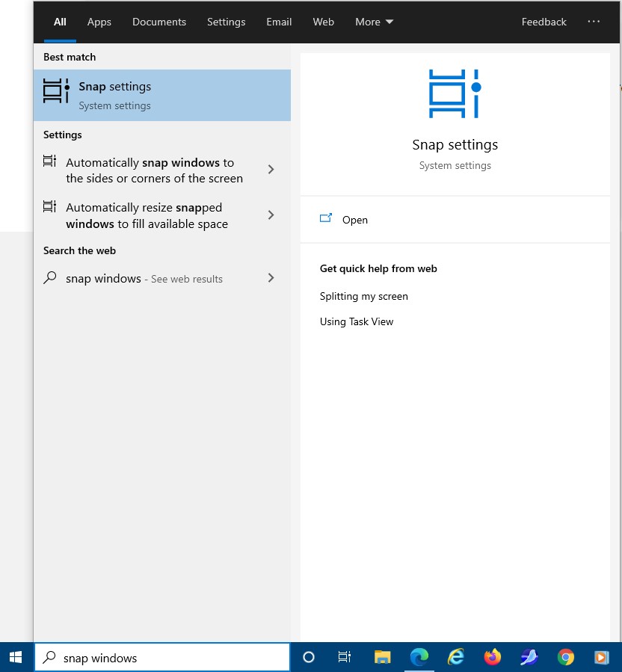Open Microsoft Edge from taskbar
The image size is (622, 672).
pos(419,657)
